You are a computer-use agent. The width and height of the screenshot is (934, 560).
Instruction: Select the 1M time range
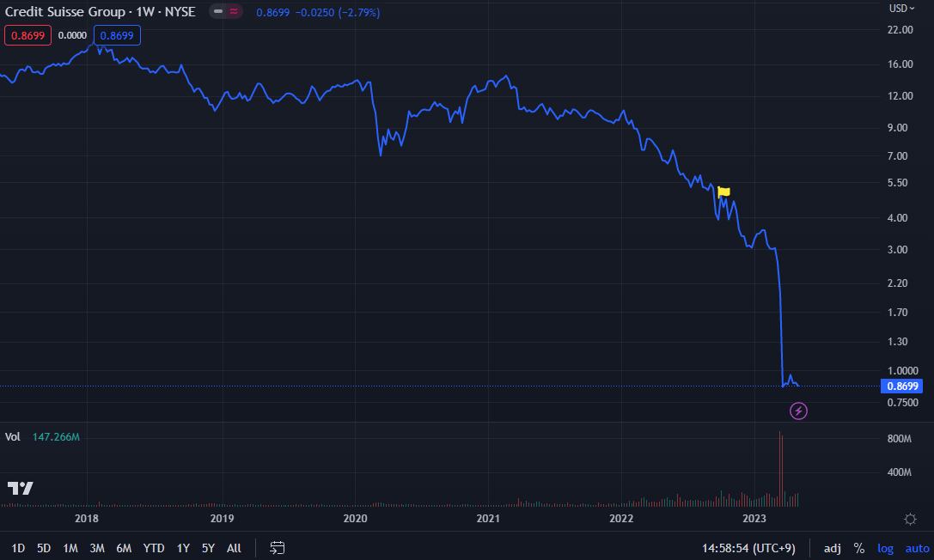70,548
